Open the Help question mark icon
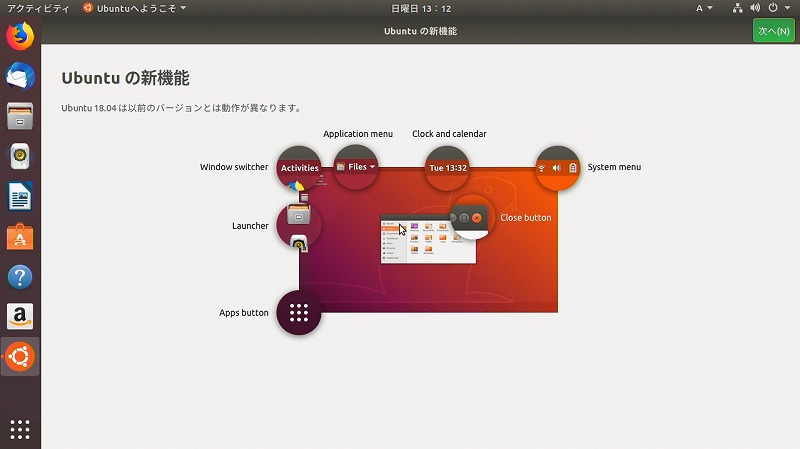This screenshot has width=800, height=449. pyautogui.click(x=20, y=277)
